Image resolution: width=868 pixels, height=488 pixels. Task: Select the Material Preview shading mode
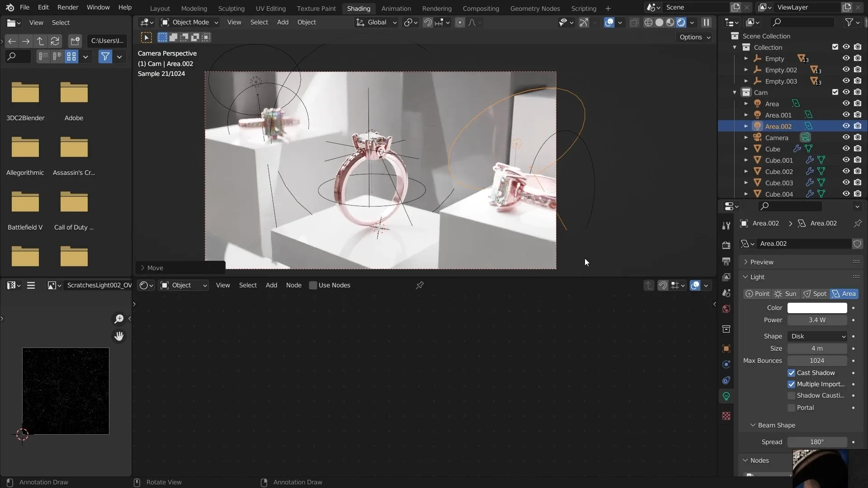click(671, 22)
